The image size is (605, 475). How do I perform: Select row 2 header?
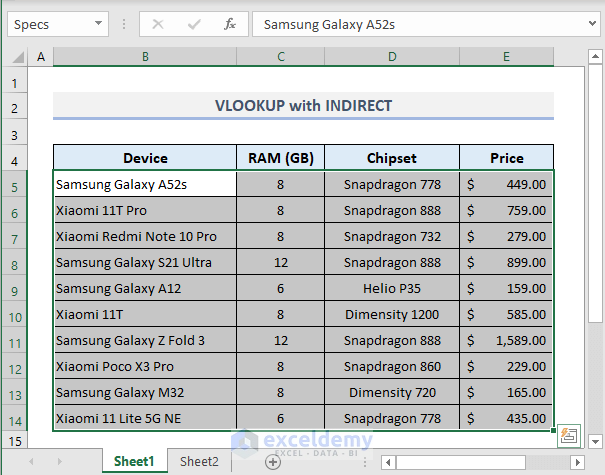[15, 107]
